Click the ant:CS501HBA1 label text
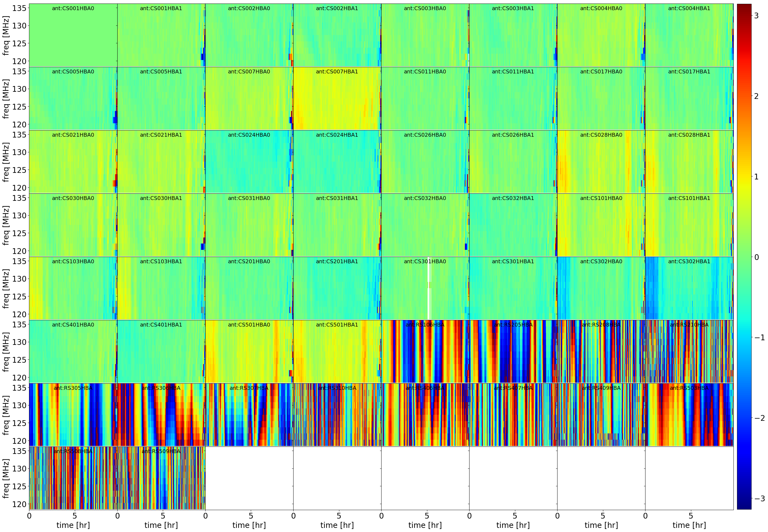The image size is (768, 532). coord(337,325)
